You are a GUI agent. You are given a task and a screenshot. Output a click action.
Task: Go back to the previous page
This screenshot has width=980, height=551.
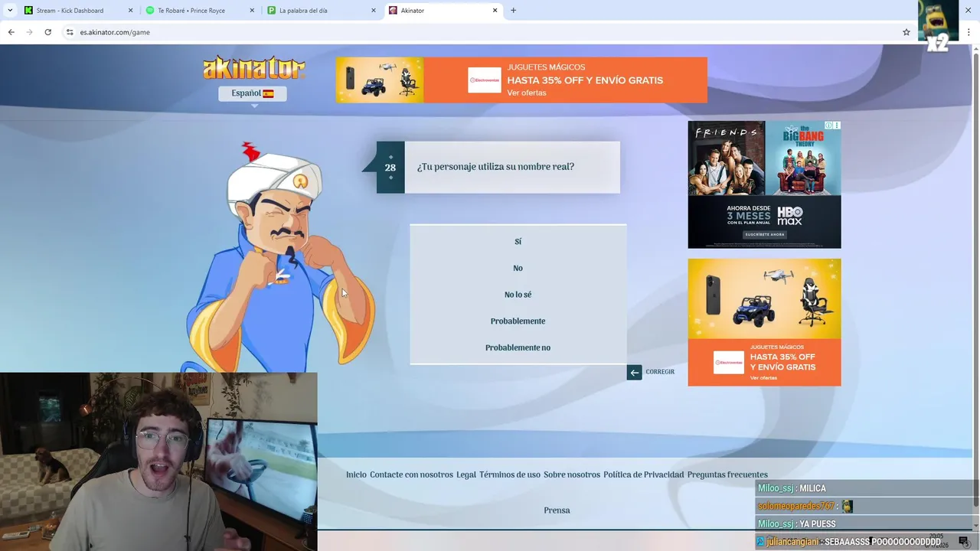pyautogui.click(x=11, y=32)
